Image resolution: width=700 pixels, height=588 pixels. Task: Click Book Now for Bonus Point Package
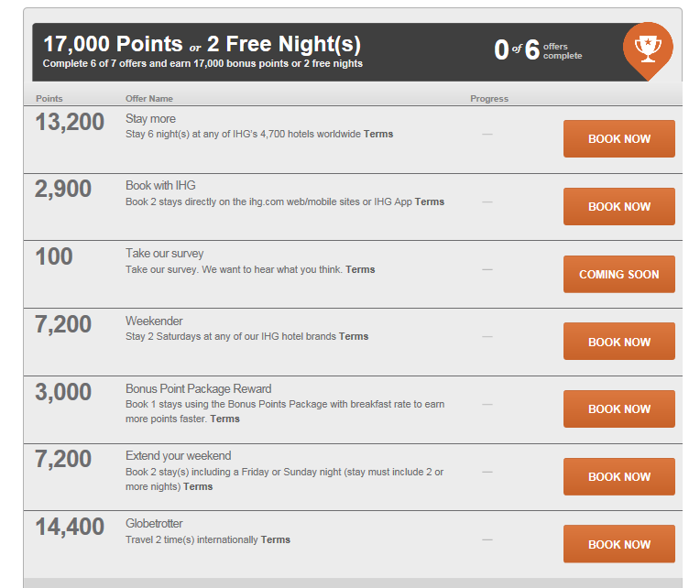coord(618,409)
